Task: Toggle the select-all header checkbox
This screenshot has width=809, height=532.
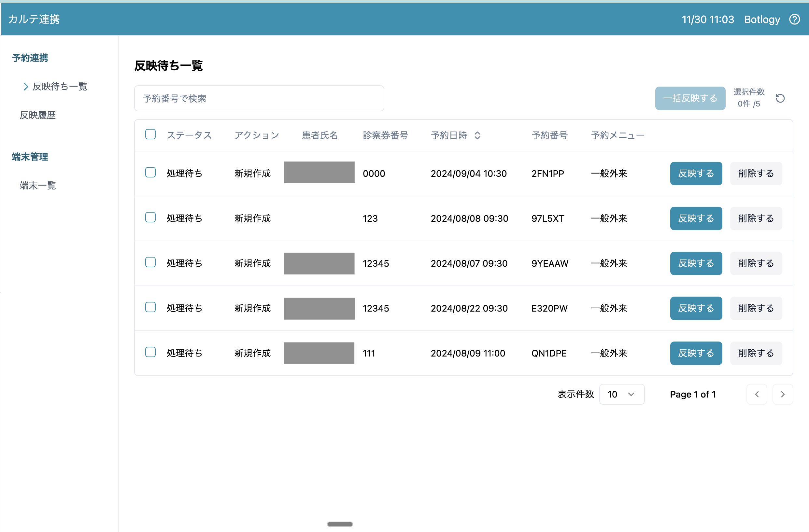Action: click(x=150, y=134)
